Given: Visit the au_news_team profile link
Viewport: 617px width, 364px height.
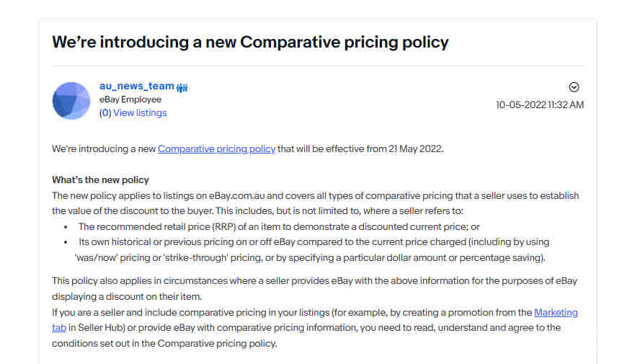Looking at the screenshot, I should [x=136, y=86].
